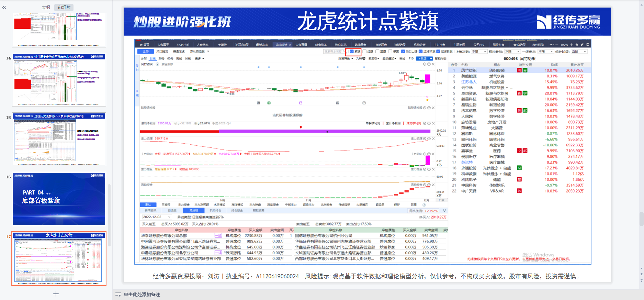Open the three-dots more menu in navigation bar
This screenshot has width=644, height=300.
click(x=552, y=45)
